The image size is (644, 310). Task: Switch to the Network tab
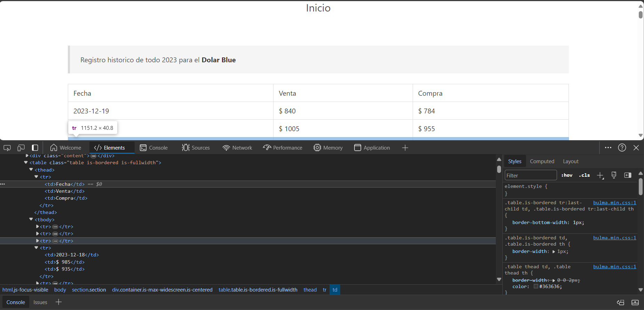pyautogui.click(x=237, y=148)
